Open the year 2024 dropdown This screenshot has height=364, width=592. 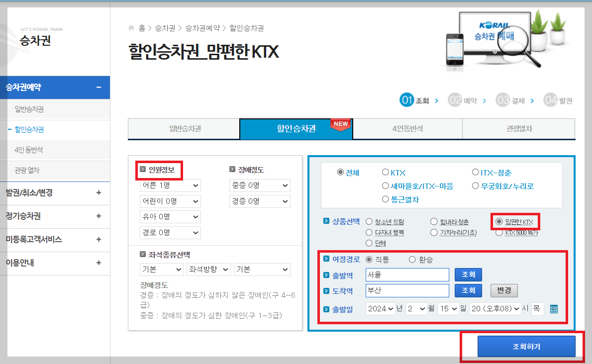point(381,308)
